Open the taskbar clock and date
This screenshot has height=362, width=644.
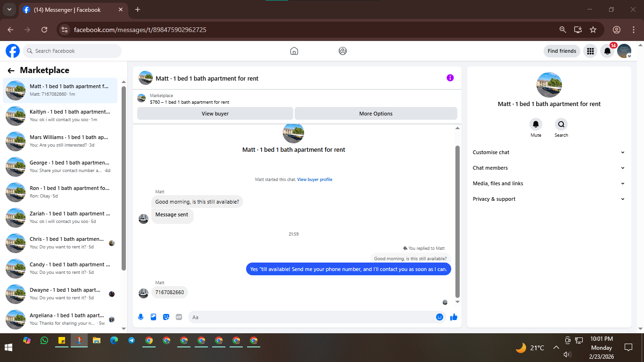coord(602,348)
